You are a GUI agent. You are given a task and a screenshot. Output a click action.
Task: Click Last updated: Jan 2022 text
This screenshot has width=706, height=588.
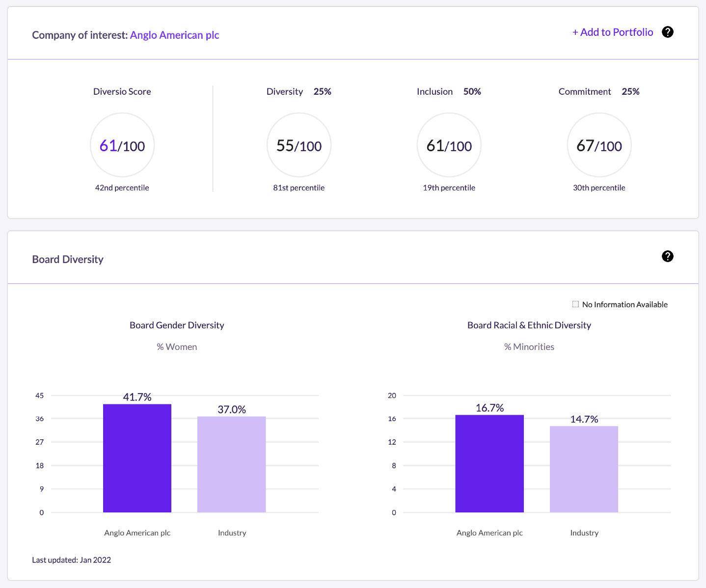coord(72,560)
